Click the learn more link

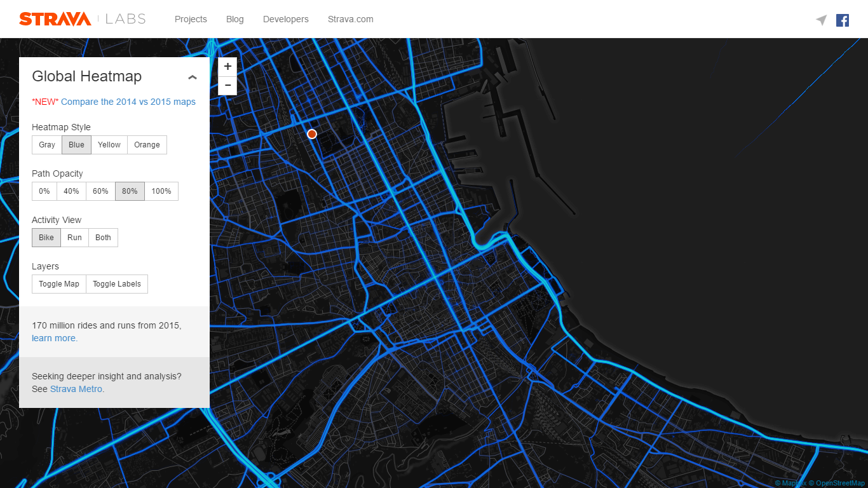(x=54, y=338)
